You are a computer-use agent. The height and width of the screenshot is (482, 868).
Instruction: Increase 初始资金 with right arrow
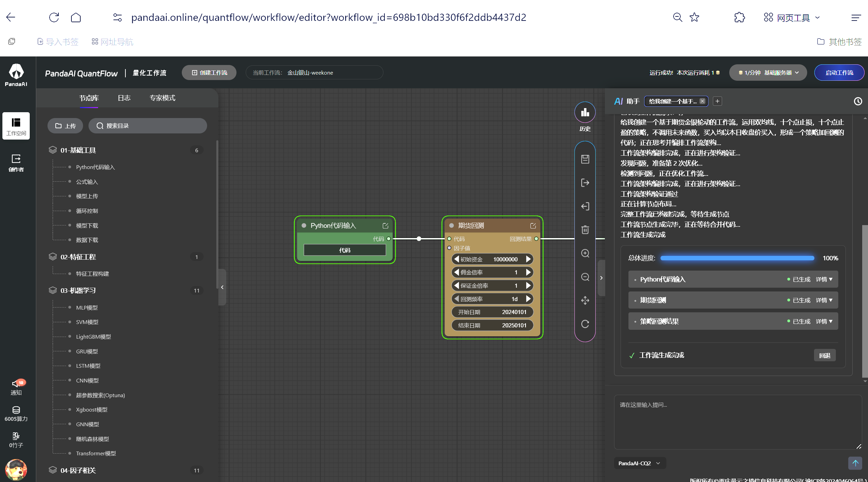click(x=528, y=259)
